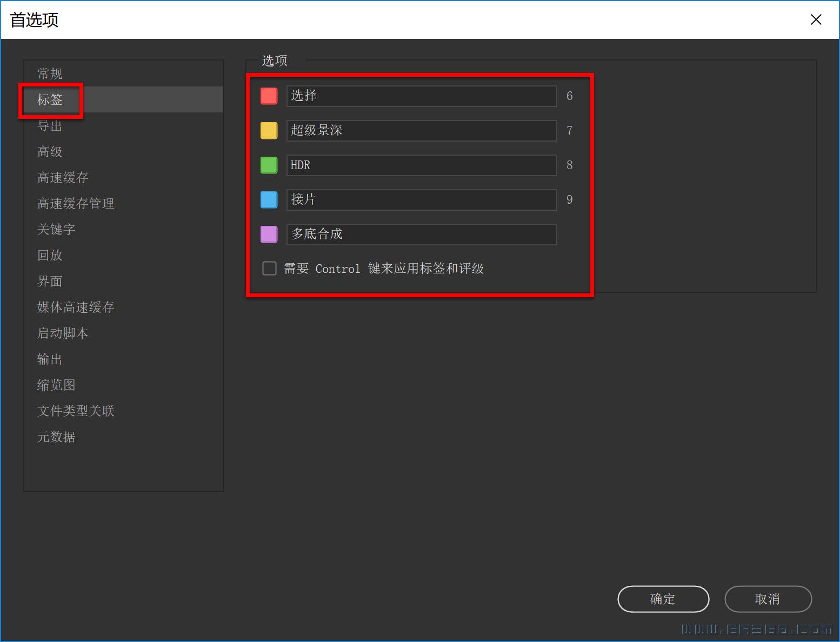Click the red label color swatch

269,96
